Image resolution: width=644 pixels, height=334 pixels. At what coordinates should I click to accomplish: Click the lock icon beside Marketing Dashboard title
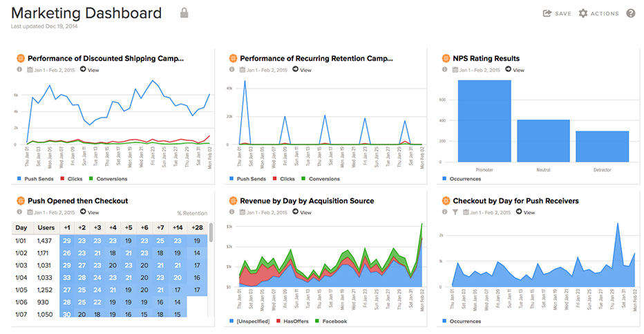tap(184, 13)
